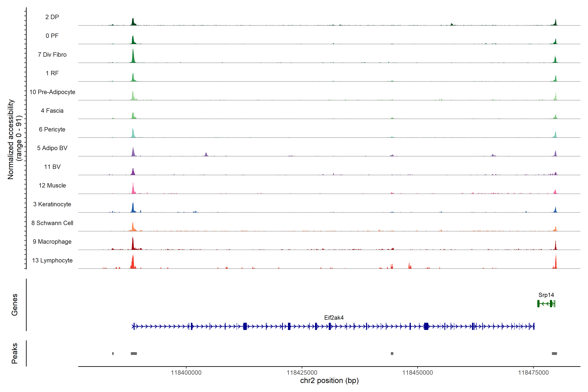The width and height of the screenshot is (588, 392).
Task: Click the Srp14 gene label
Action: coord(546,295)
